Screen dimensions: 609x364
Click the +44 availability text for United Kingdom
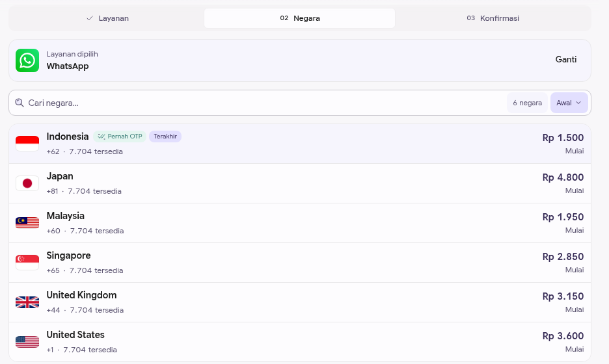pos(85,310)
